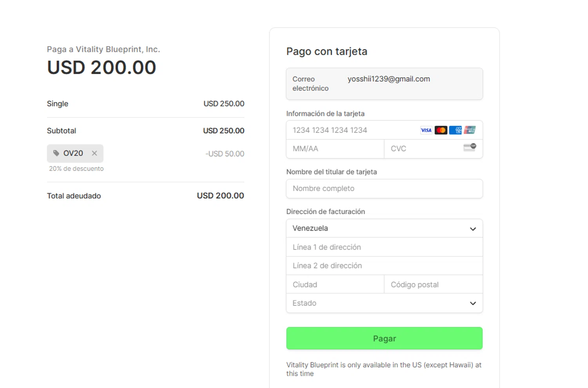The image size is (588, 388).
Task: Click the Visa card logo
Action: click(426, 130)
